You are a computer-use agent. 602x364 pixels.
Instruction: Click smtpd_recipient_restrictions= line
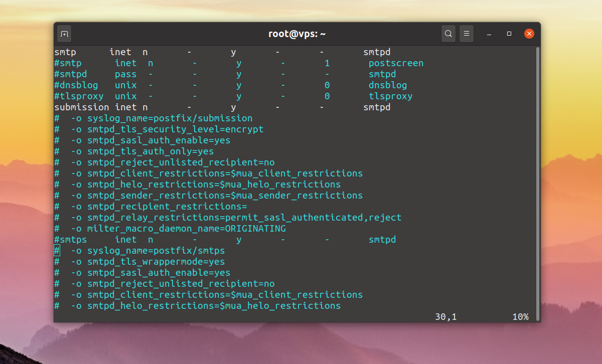coord(150,207)
